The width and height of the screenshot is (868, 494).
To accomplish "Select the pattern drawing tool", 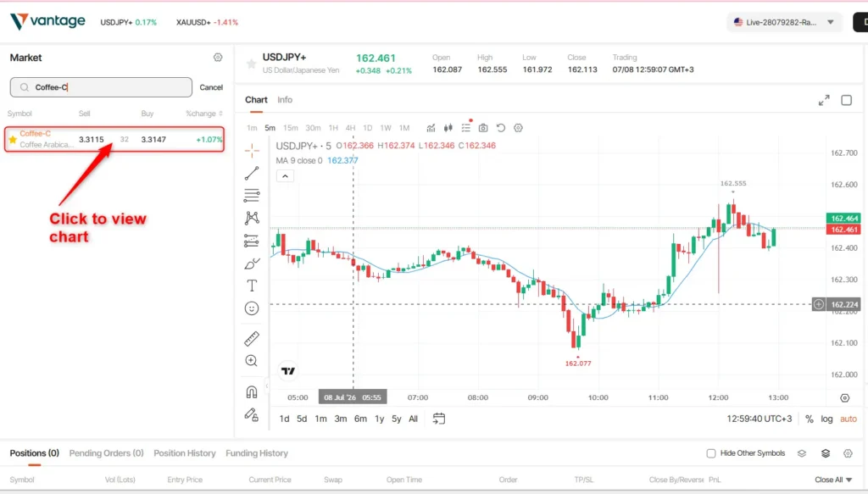I will pos(252,218).
